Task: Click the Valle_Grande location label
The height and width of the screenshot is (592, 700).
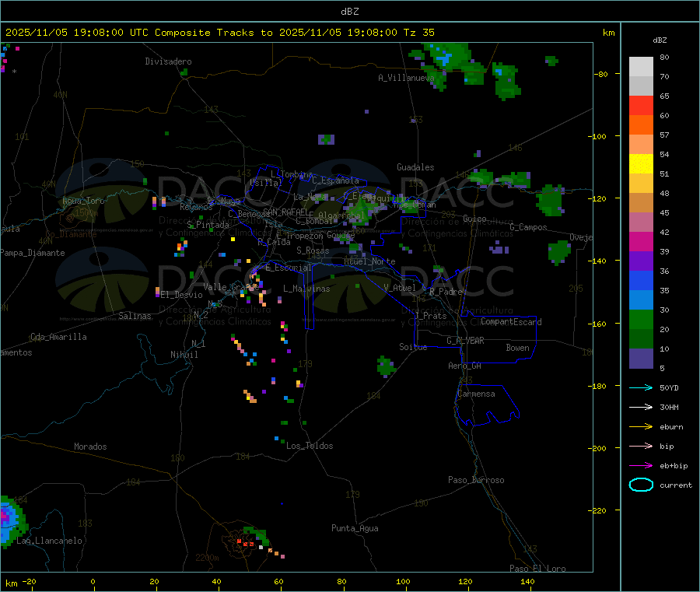Action: tap(231, 286)
